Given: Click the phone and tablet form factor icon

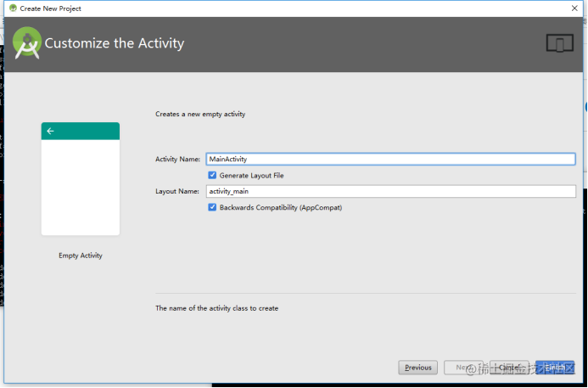Looking at the screenshot, I should click(x=559, y=43).
